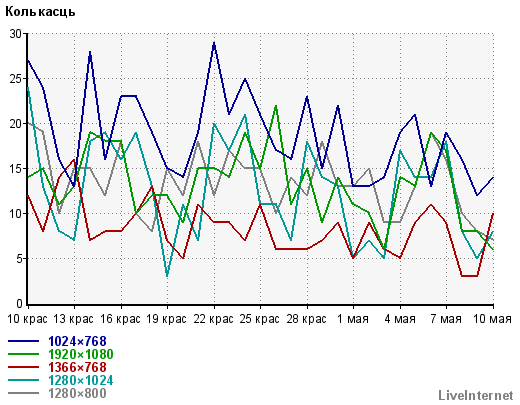Click the '10 крас' date label
The image size is (520, 405).
(27, 319)
